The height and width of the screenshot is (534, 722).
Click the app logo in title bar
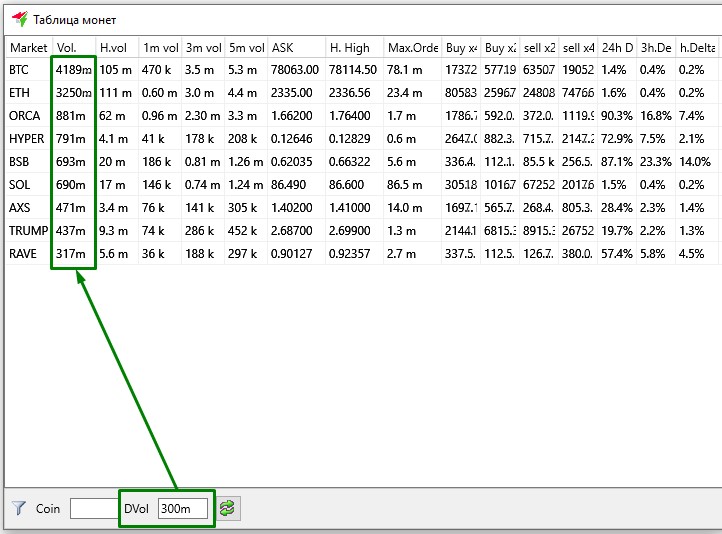(18, 19)
